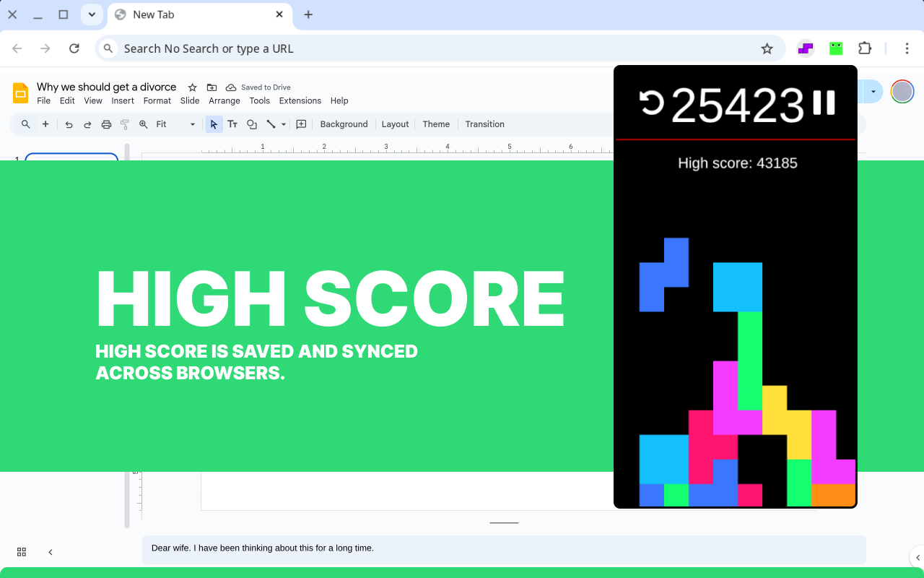Select the Text box tool
This screenshot has height=578, width=924.
point(232,124)
